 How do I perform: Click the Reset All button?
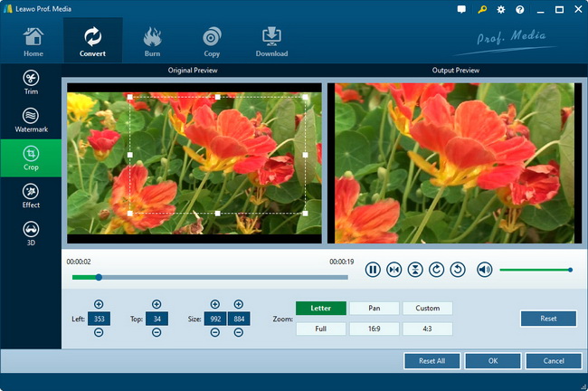coord(432,361)
